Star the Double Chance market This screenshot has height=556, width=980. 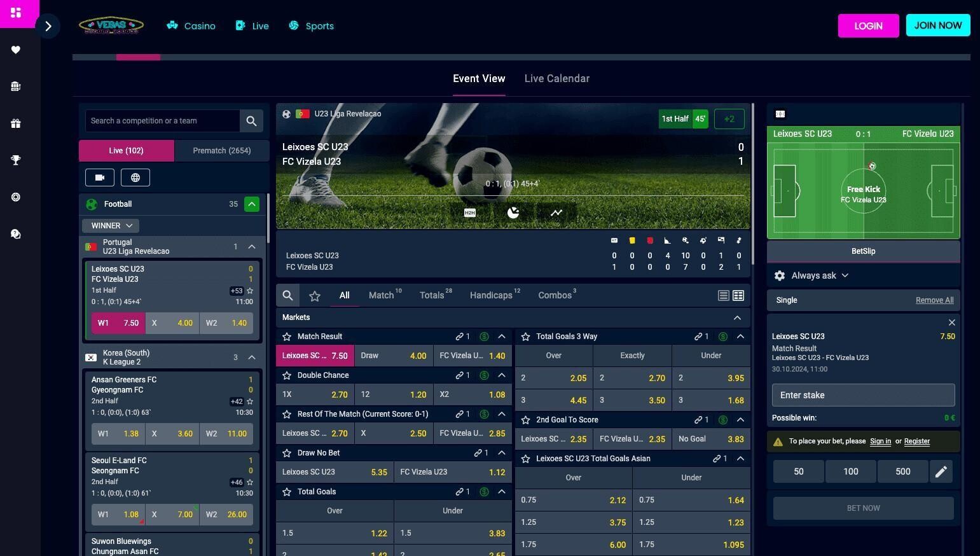point(287,375)
